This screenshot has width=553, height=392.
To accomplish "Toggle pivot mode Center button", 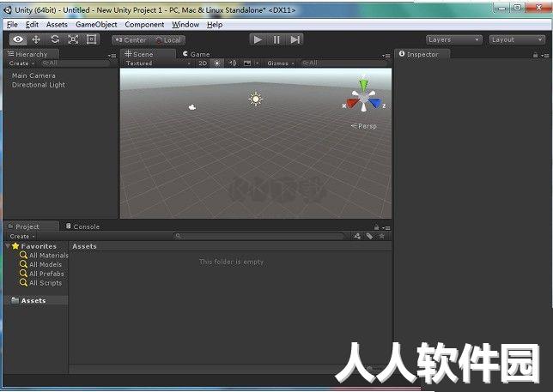I will click(131, 40).
